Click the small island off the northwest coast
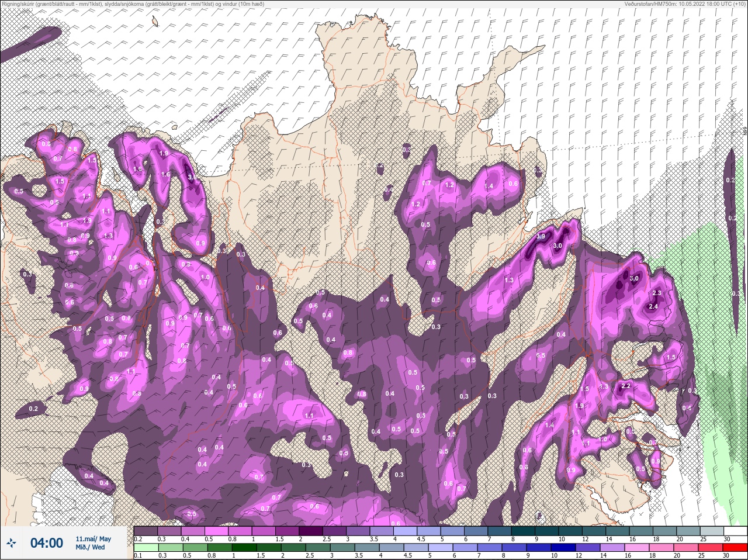 pos(155,22)
